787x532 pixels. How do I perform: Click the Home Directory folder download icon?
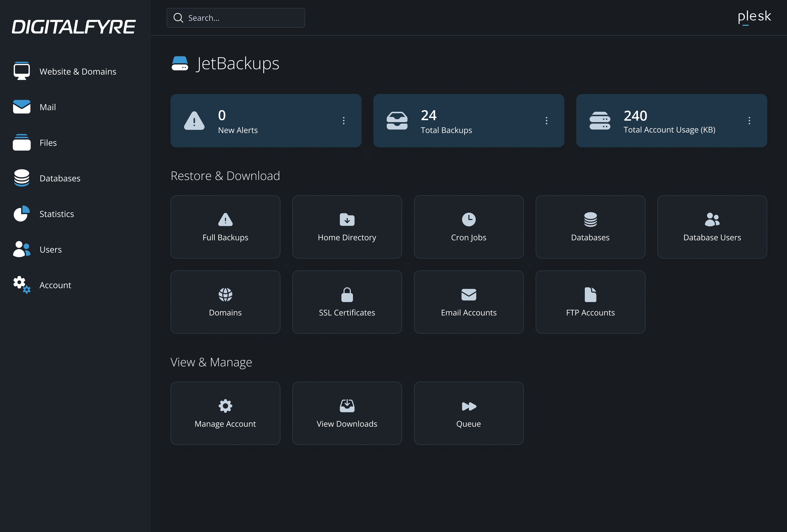(347, 220)
